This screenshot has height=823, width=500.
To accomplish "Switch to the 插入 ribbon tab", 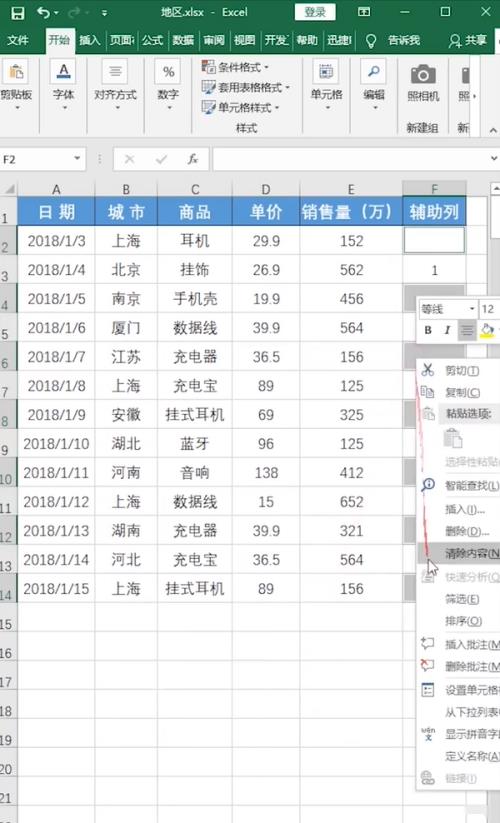I will [x=90, y=40].
